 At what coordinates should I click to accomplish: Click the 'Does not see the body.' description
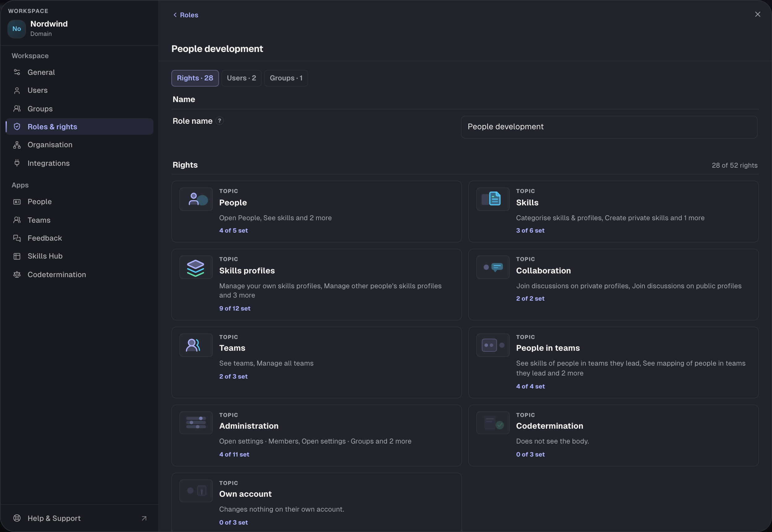(552, 441)
